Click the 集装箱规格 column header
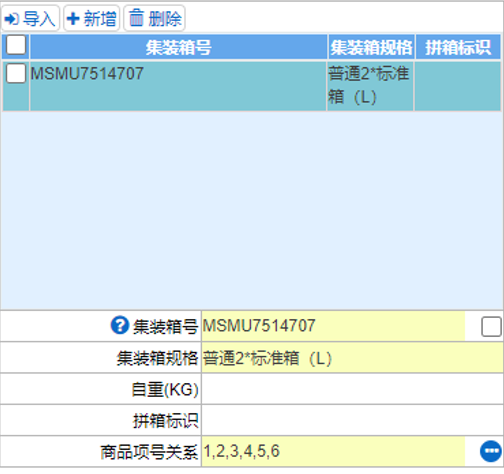504x474 pixels. tap(371, 47)
